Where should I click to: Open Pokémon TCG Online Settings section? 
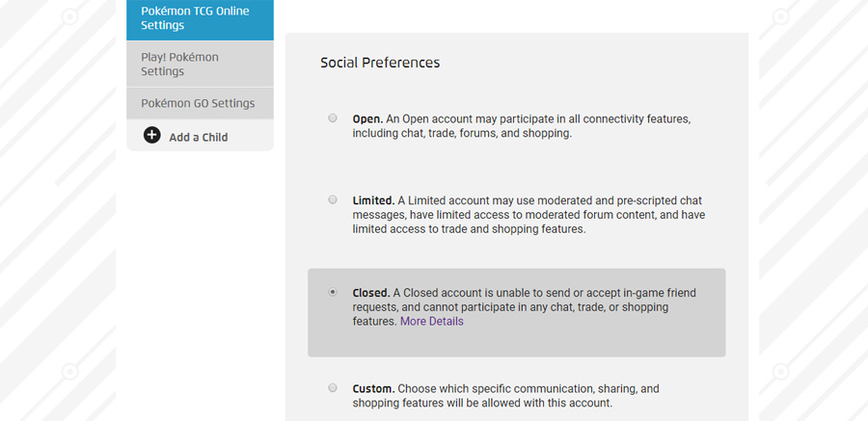(x=200, y=18)
